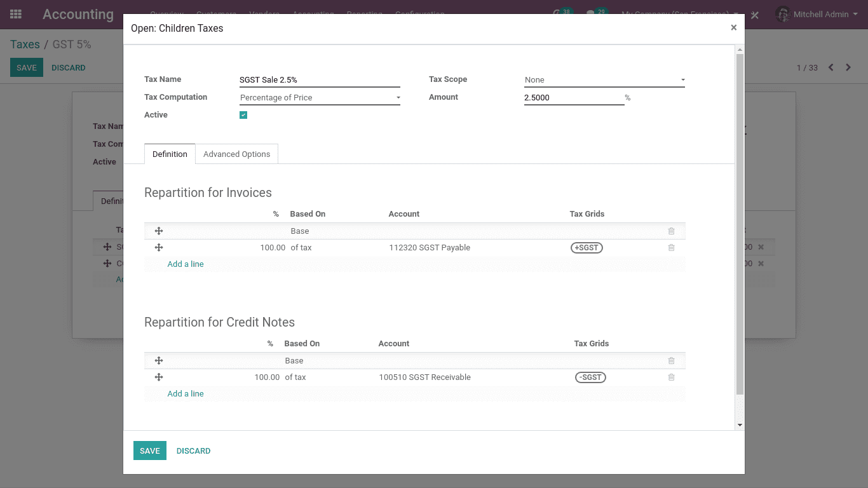Delete the SGST Payable repartition line
868x488 pixels.
pyautogui.click(x=671, y=247)
